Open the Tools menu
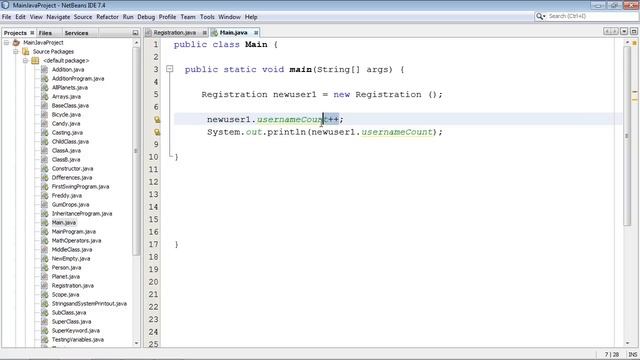This screenshot has width=640, height=360. coord(207,17)
